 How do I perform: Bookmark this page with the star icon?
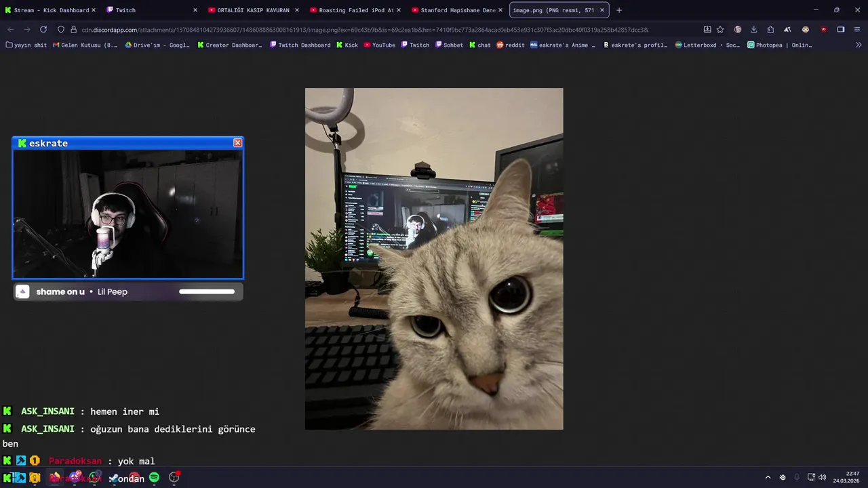pos(720,30)
